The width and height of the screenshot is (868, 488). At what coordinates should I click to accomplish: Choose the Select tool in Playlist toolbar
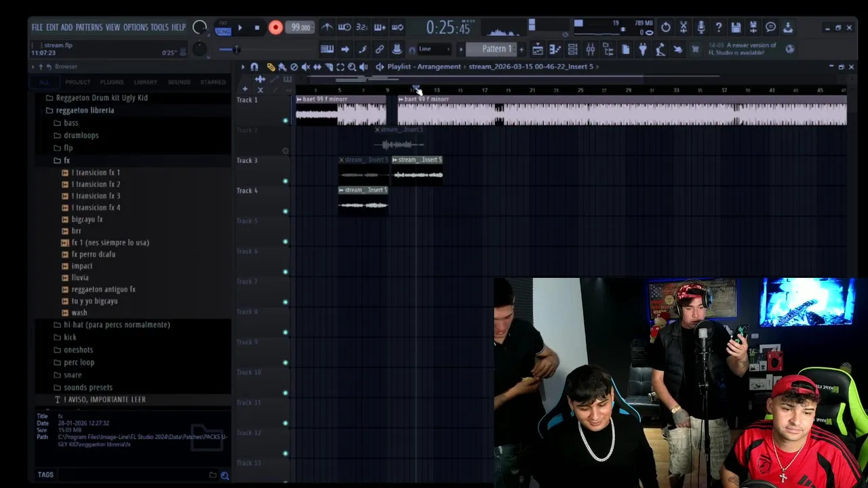tap(340, 67)
